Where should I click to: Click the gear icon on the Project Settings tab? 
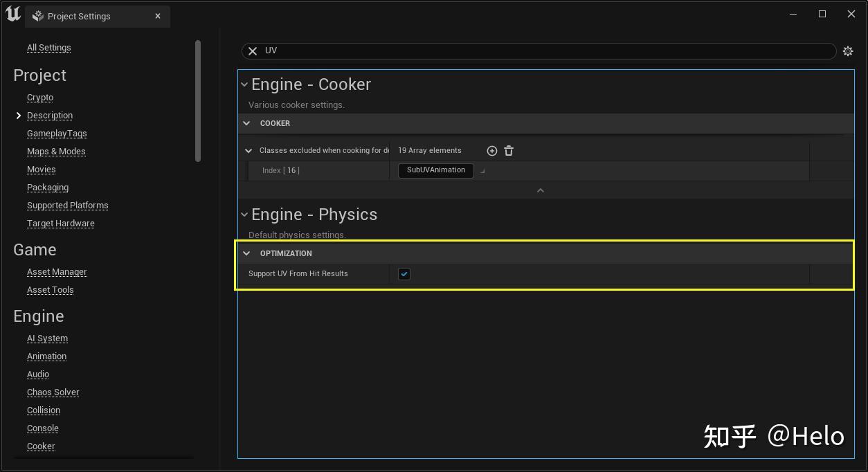click(x=37, y=16)
